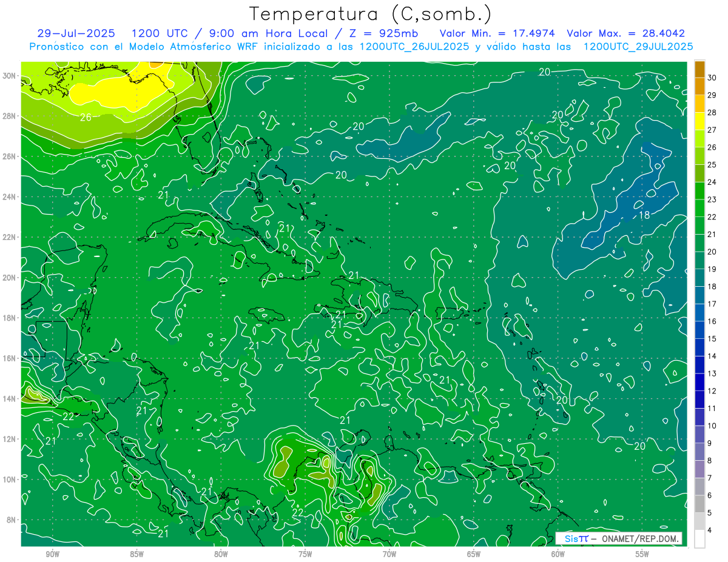The image size is (728, 562).
Task: Click the '18' contour label in blue Atlantic area
Action: coord(644,216)
